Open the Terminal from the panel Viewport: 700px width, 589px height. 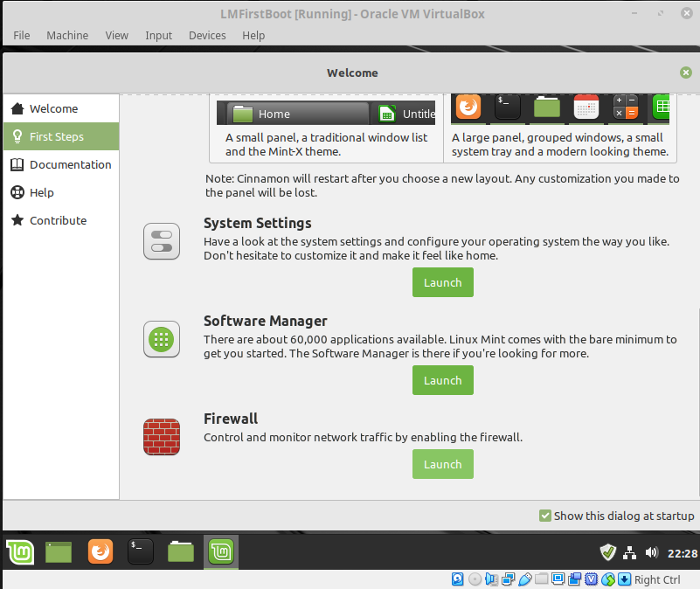pos(140,552)
